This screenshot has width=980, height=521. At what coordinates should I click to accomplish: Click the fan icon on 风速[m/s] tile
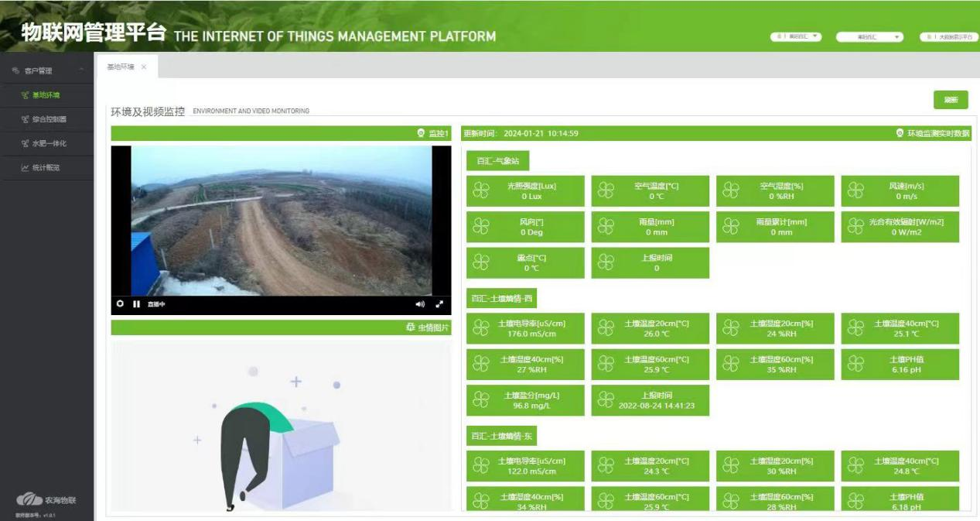click(855, 190)
